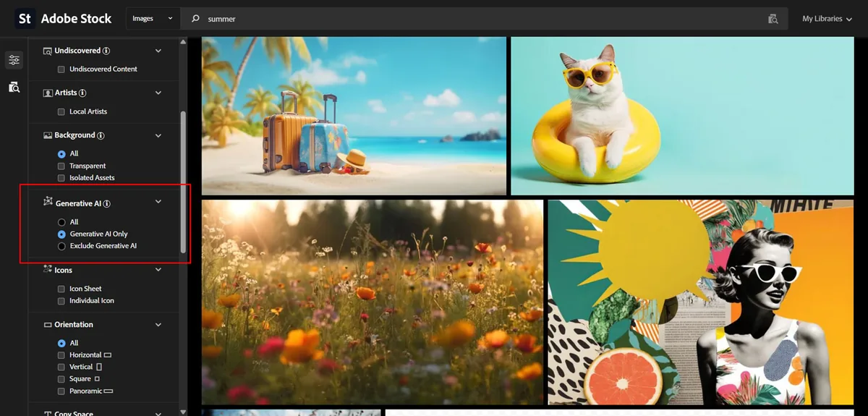Screen dimensions: 868x416
Task: Select the Generative AI Only radio
Action: pos(61,234)
